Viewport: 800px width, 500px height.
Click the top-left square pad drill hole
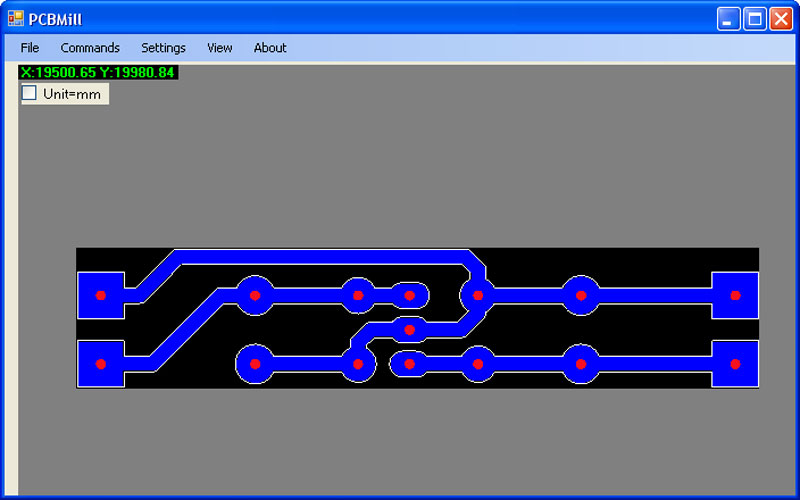101,295
